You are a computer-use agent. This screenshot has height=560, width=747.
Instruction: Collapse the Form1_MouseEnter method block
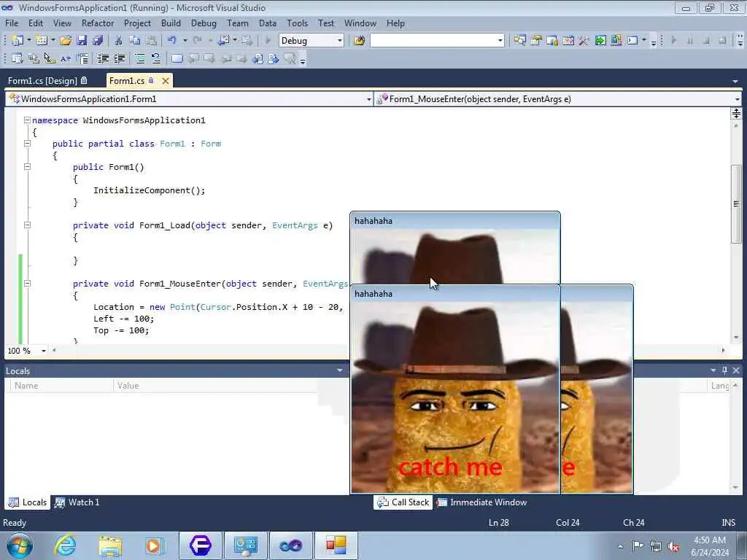(27, 284)
